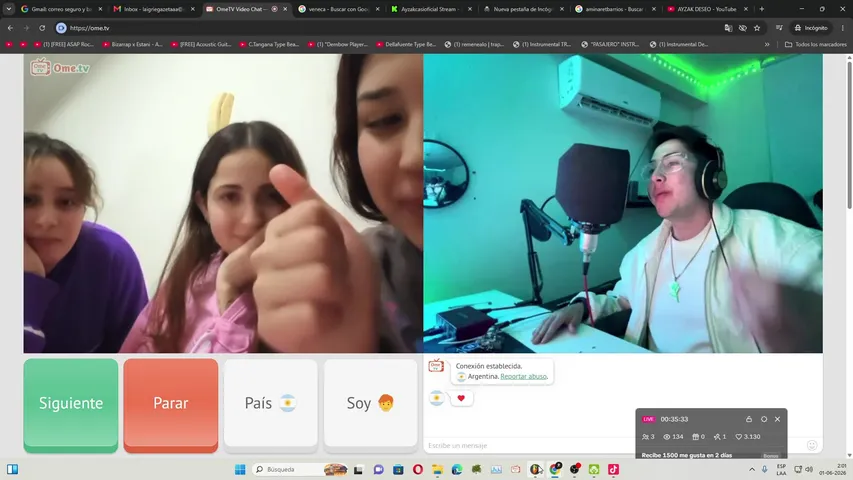This screenshot has height=480, width=853.
Task: Click the Bonos button in overlay
Action: click(770, 456)
